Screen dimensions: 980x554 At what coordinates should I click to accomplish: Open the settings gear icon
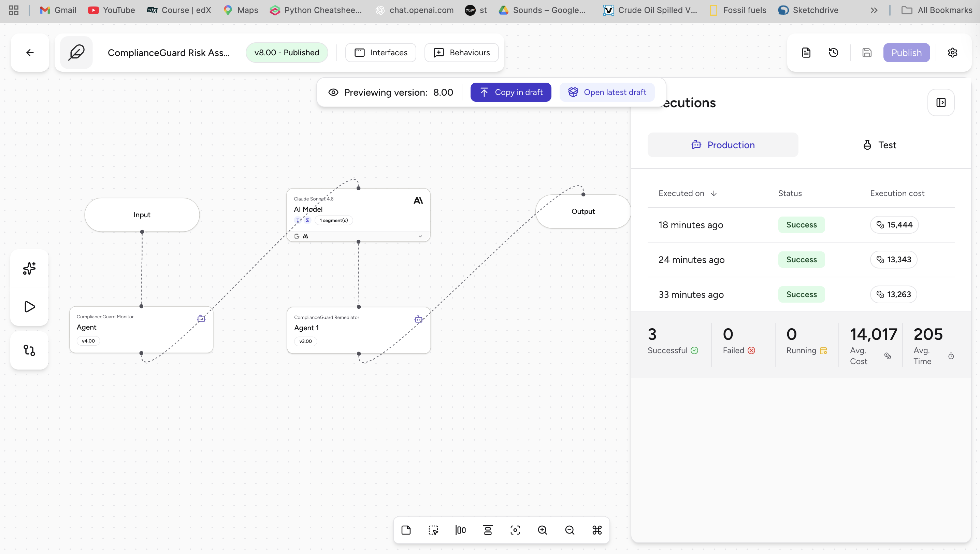click(952, 53)
